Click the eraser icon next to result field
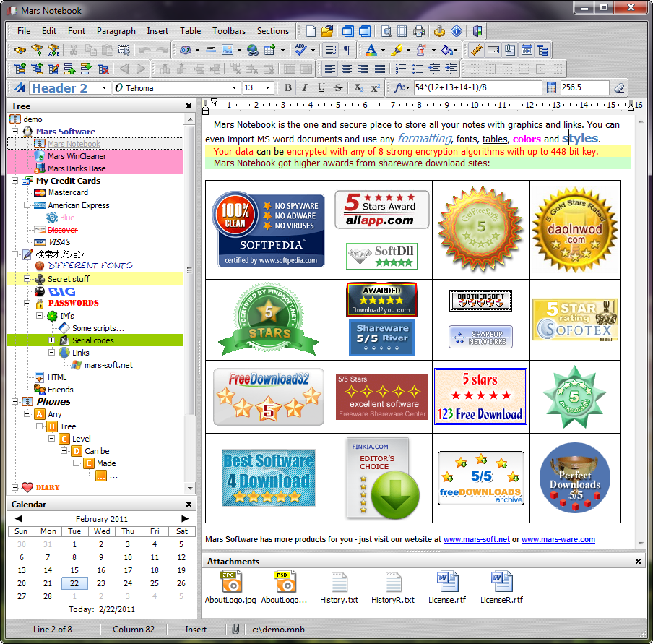The image size is (653, 644). point(619,87)
